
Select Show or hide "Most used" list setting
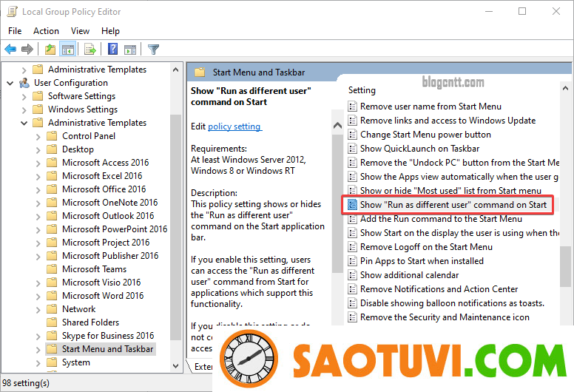(x=450, y=191)
